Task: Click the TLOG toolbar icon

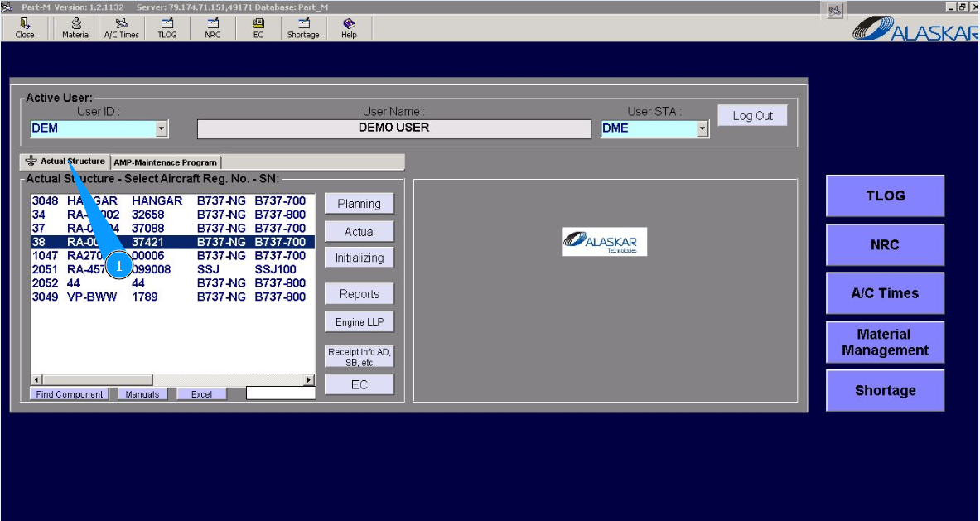Action: coord(167,28)
